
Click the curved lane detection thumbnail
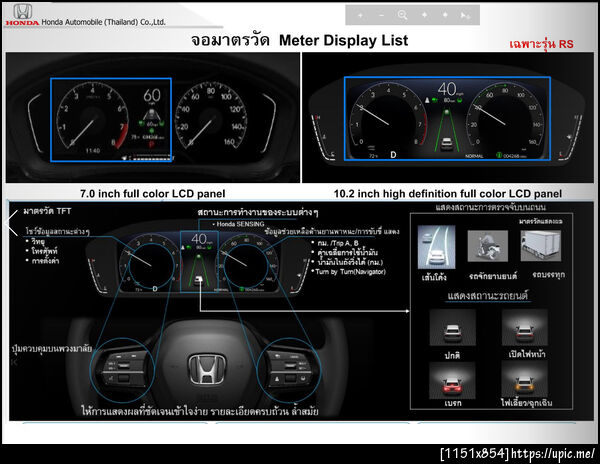click(437, 247)
